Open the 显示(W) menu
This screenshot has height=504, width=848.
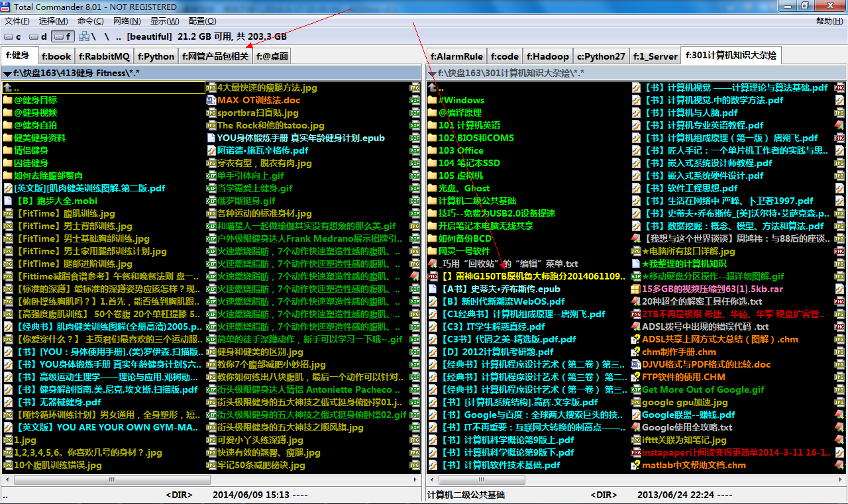click(164, 21)
